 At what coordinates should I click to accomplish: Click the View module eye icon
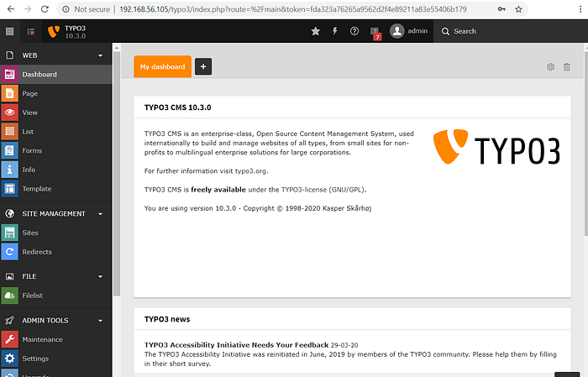point(9,113)
